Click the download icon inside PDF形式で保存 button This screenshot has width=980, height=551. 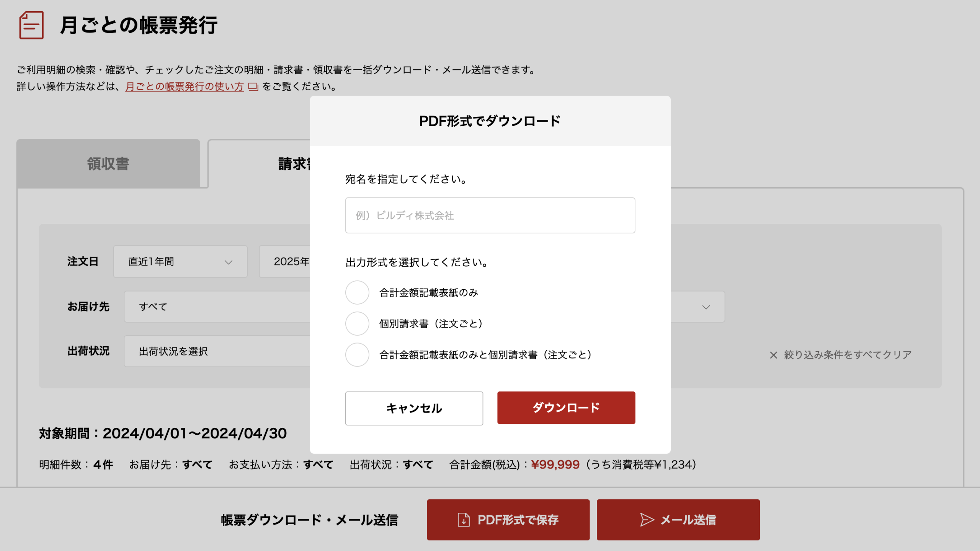click(463, 520)
